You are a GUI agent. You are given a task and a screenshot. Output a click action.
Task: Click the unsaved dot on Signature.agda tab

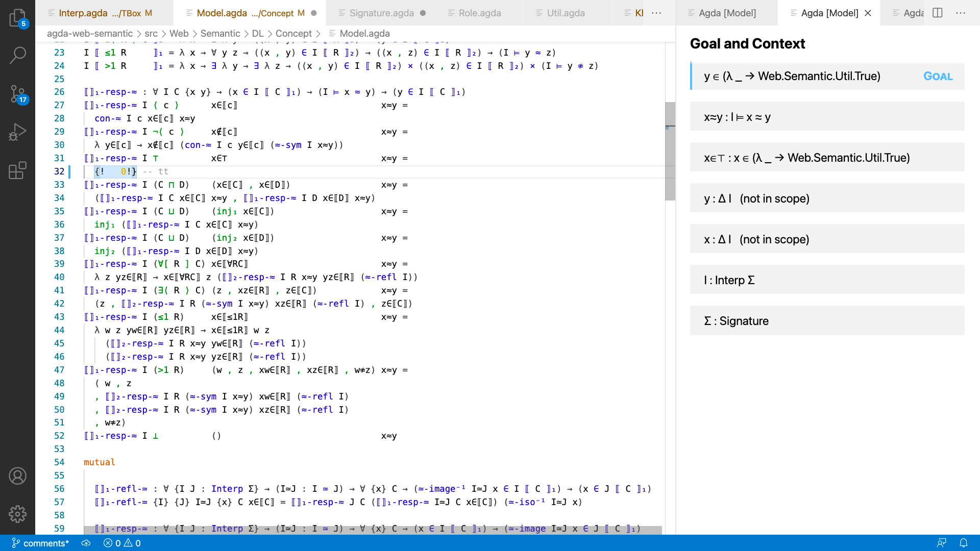[423, 13]
